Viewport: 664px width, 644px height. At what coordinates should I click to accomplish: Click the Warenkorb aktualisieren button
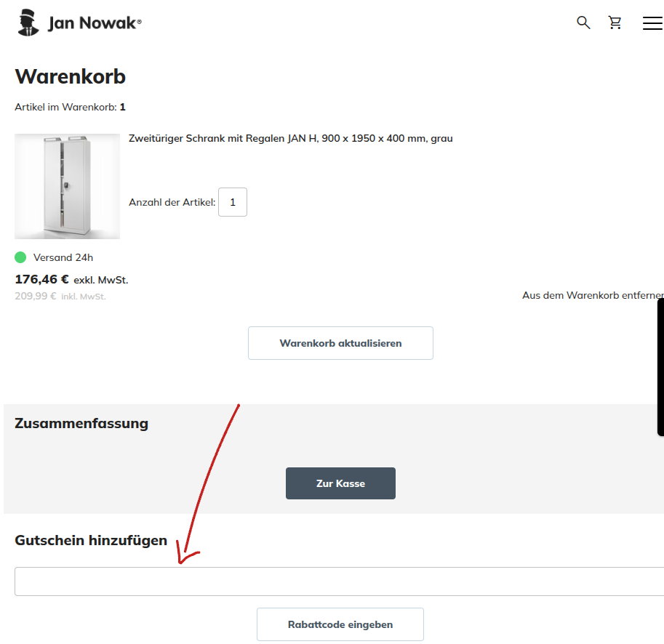pyautogui.click(x=340, y=342)
